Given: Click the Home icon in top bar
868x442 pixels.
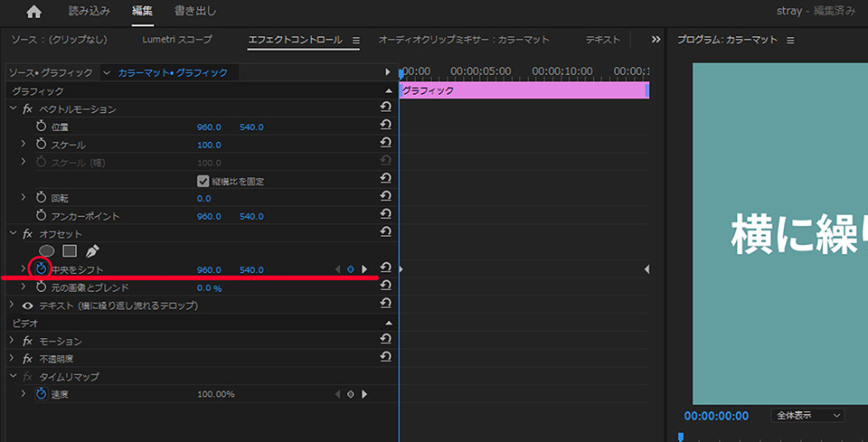Looking at the screenshot, I should coord(34,12).
